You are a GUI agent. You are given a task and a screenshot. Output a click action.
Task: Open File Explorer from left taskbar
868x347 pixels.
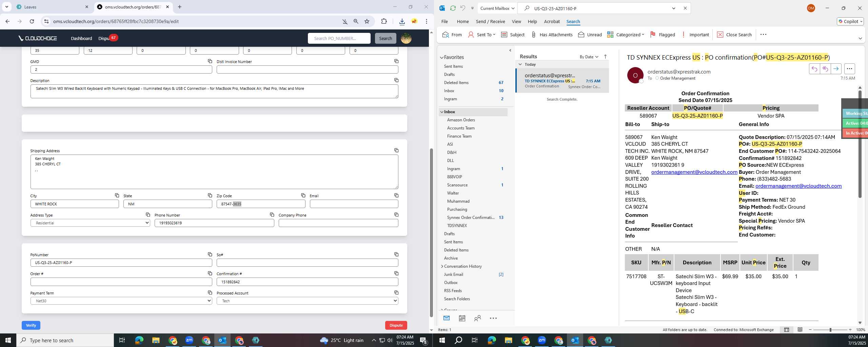coord(156,340)
